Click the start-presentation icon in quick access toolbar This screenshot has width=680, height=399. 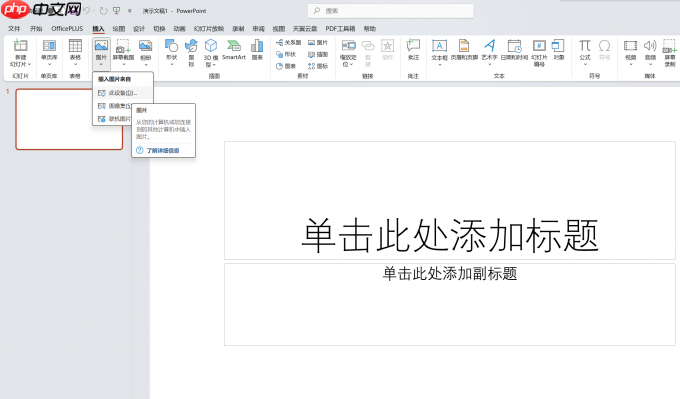point(116,11)
